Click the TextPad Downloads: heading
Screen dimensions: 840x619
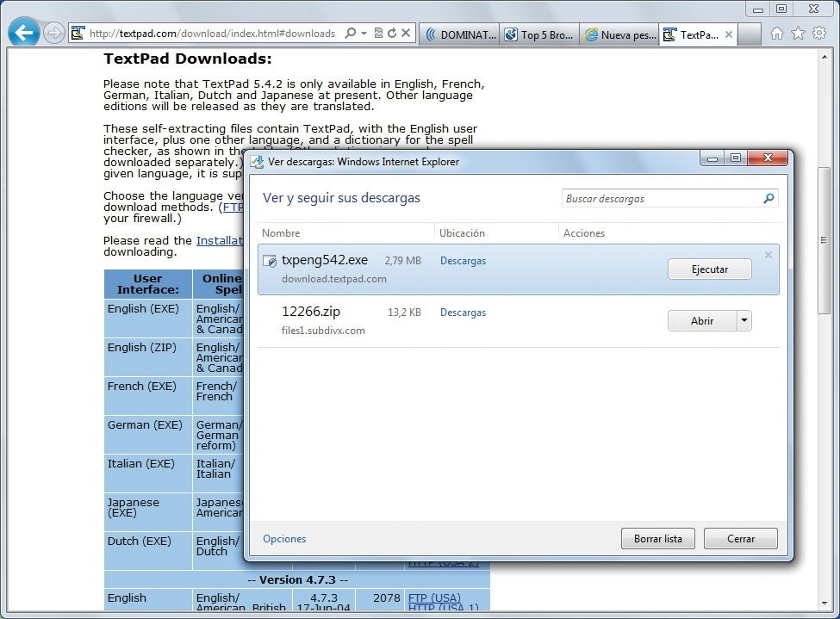coord(188,59)
